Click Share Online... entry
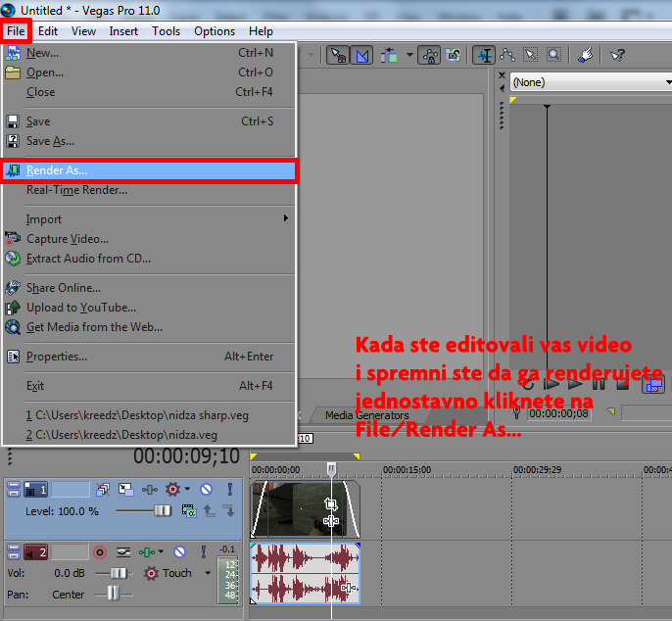 [x=149, y=288]
